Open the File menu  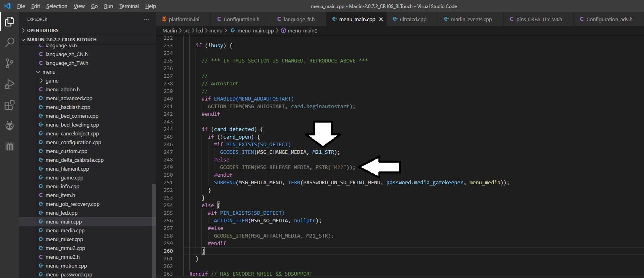point(21,6)
